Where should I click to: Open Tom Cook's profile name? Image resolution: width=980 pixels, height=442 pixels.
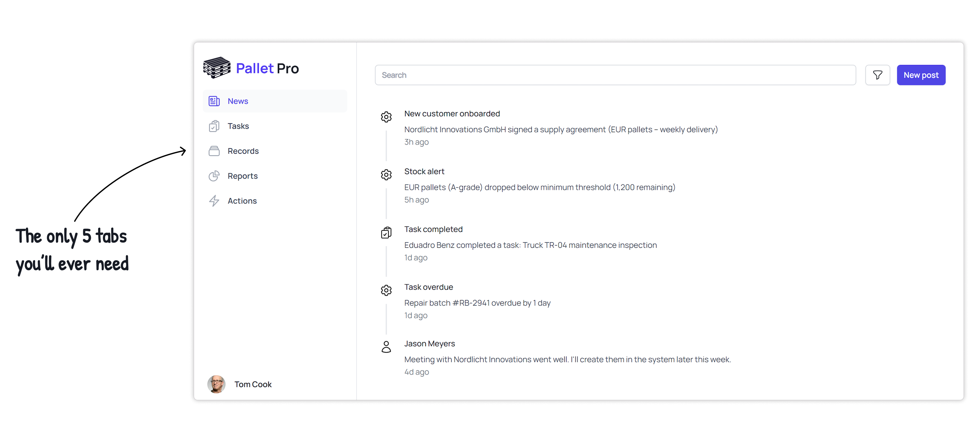click(x=253, y=385)
